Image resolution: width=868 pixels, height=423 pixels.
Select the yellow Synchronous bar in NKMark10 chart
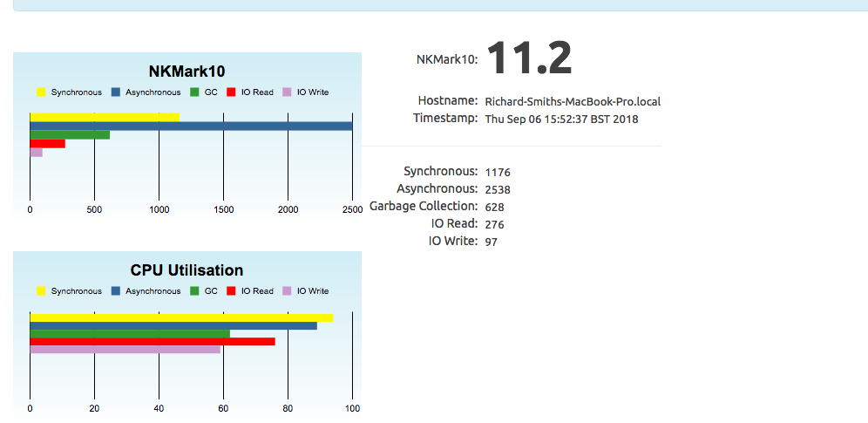pos(105,118)
